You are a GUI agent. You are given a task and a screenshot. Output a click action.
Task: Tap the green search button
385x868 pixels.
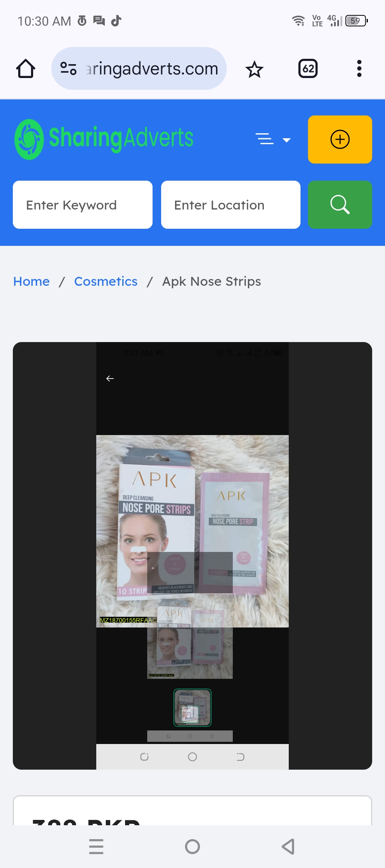(340, 205)
